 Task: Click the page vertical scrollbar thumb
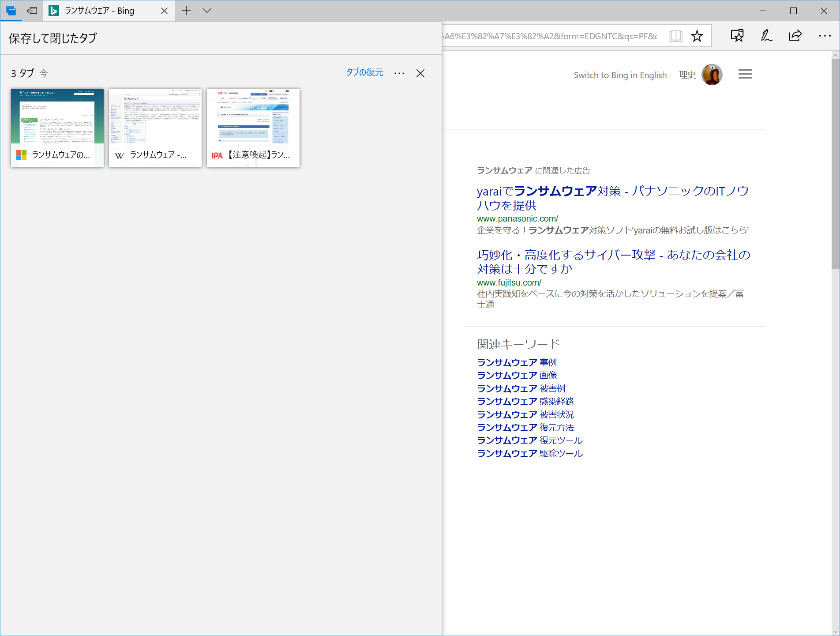click(836, 164)
